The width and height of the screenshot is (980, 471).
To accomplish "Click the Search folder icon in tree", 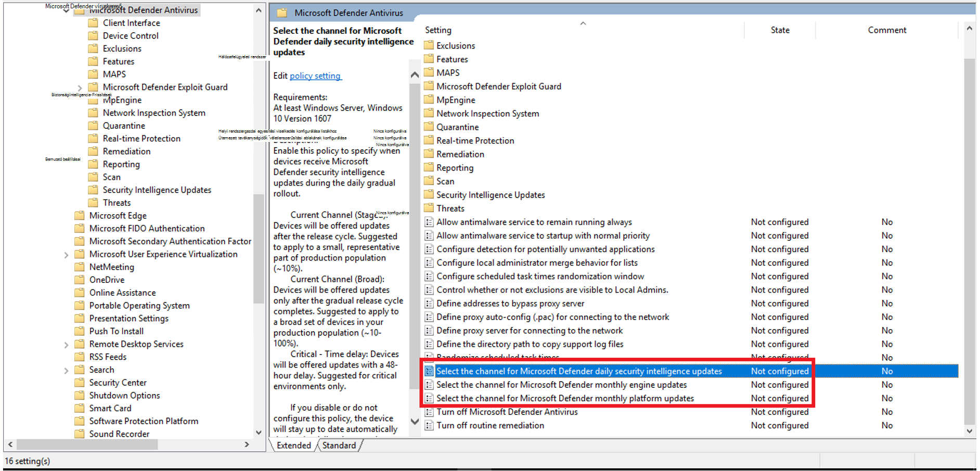I will pos(80,370).
